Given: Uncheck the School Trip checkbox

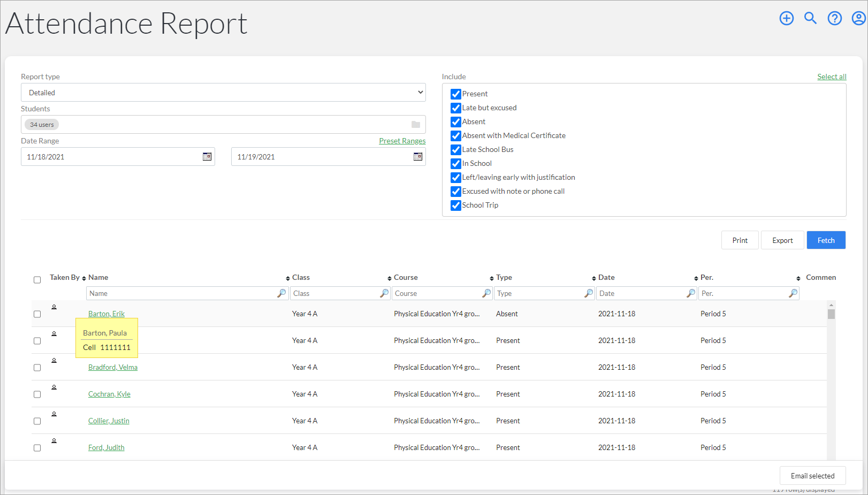Looking at the screenshot, I should click(x=456, y=205).
